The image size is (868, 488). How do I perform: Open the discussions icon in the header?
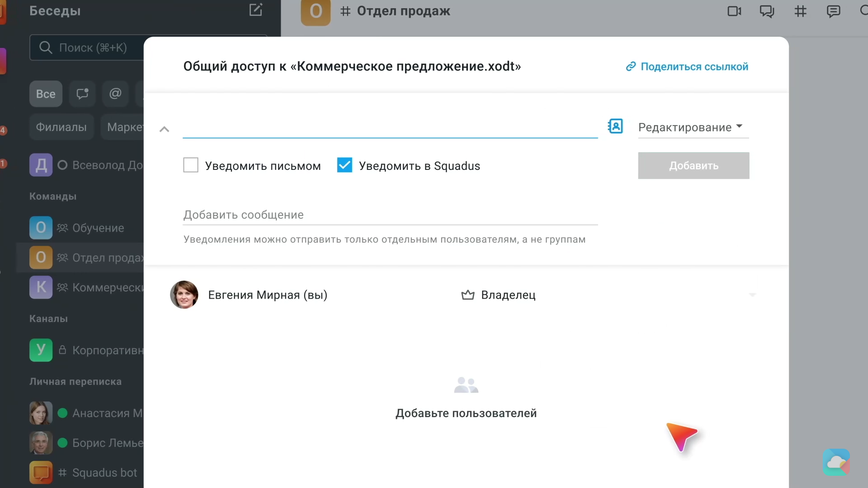tap(767, 11)
